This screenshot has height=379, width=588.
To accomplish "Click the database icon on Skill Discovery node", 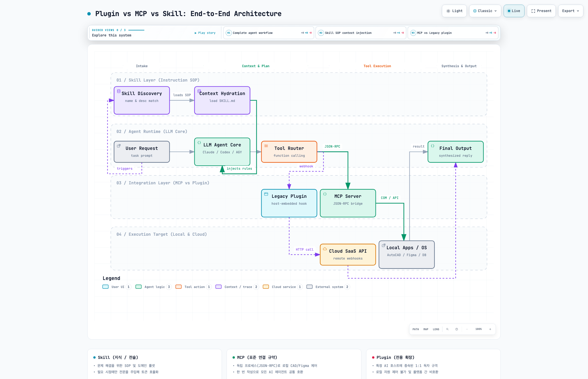I will (119, 91).
